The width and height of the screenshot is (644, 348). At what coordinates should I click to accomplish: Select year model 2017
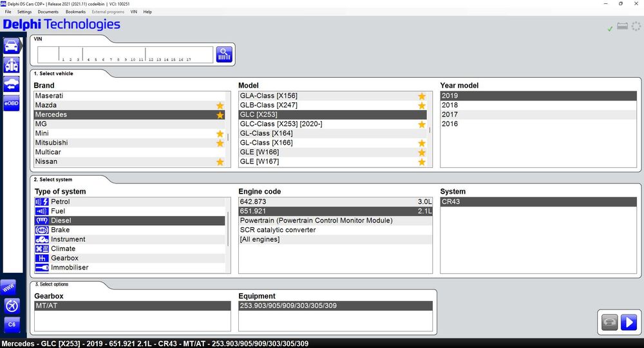click(x=538, y=114)
